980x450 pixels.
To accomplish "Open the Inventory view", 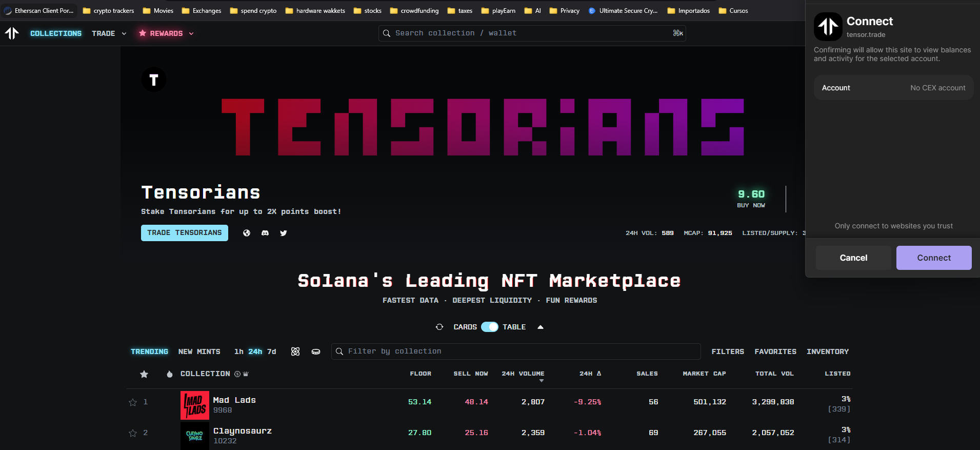I will click(x=828, y=351).
